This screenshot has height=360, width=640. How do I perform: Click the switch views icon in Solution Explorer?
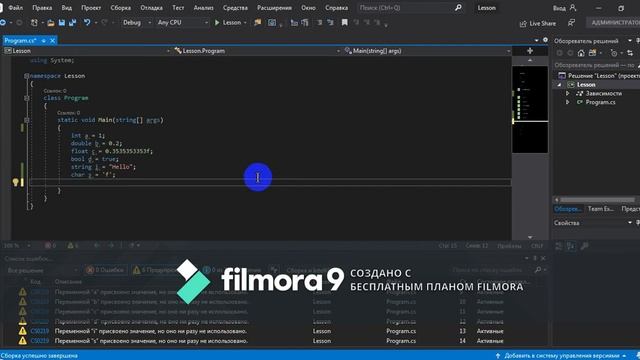tap(592, 53)
